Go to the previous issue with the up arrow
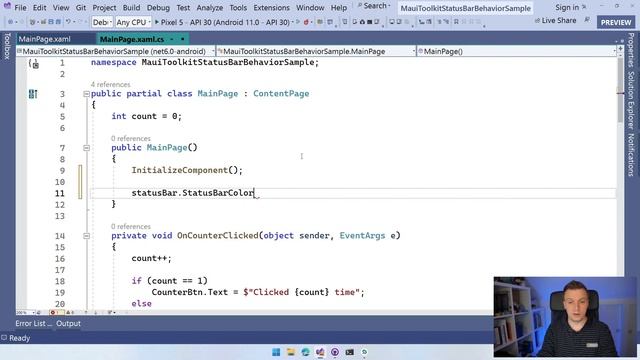The image size is (640, 360). [86, 313]
